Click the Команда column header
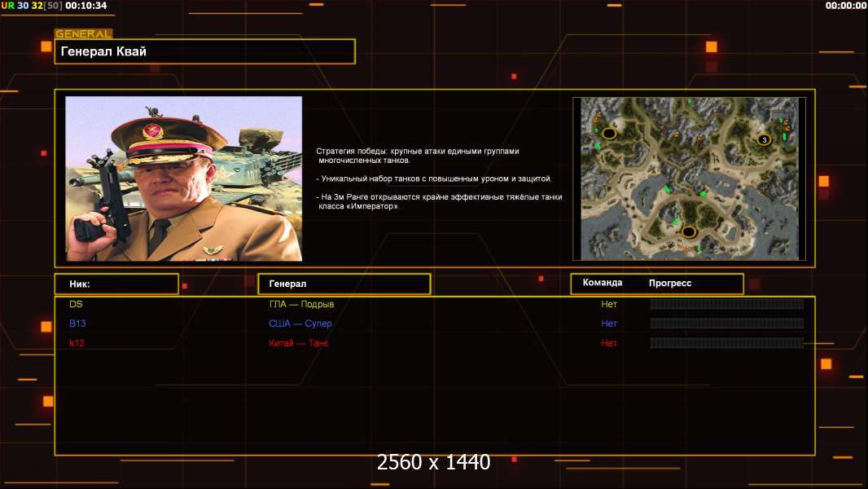Screen dimensions: 868x489 (x=603, y=283)
